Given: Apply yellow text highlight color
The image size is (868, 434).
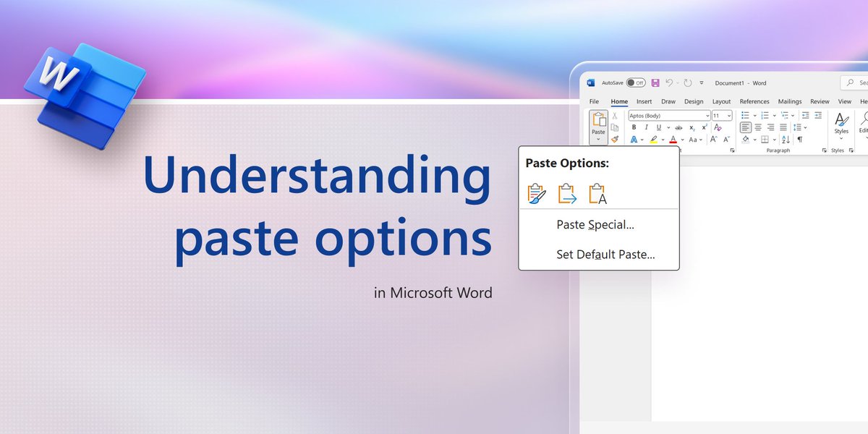Looking at the screenshot, I should 653,140.
